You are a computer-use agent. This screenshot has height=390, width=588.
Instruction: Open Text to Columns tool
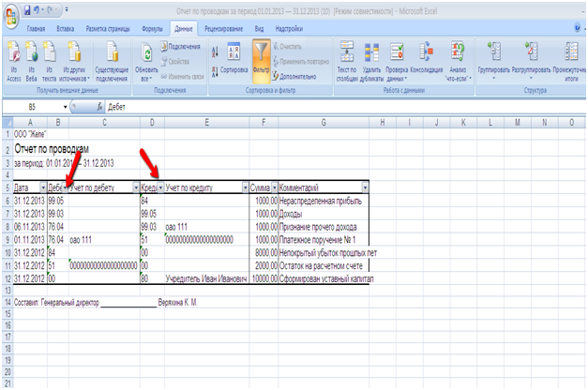click(345, 56)
